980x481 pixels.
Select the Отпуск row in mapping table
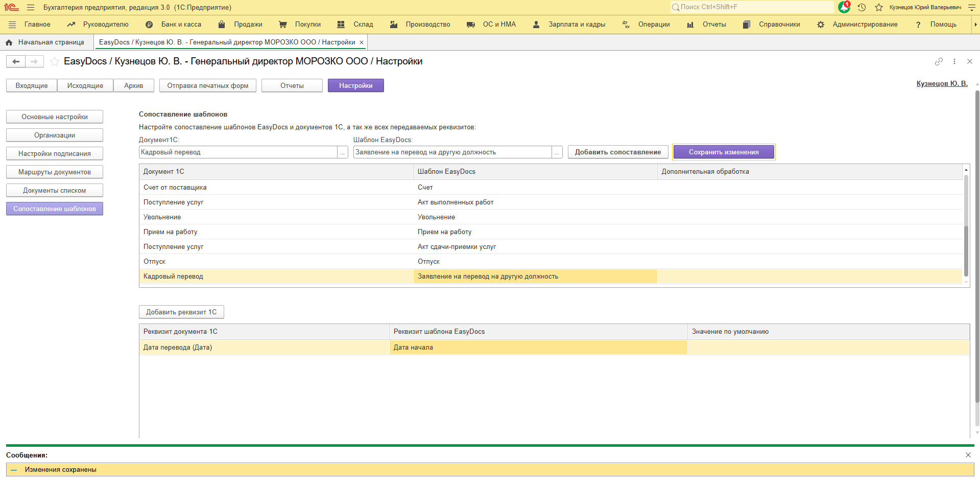pyautogui.click(x=276, y=262)
